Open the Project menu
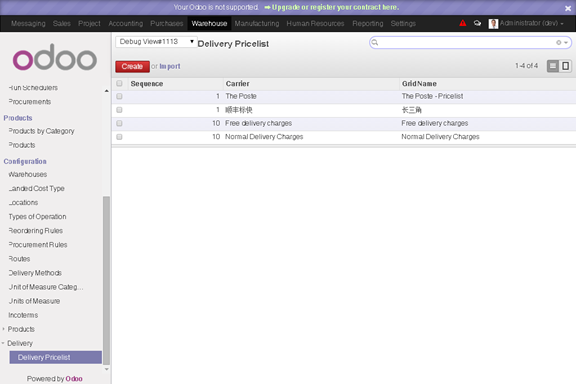The image size is (576, 384). [89, 24]
